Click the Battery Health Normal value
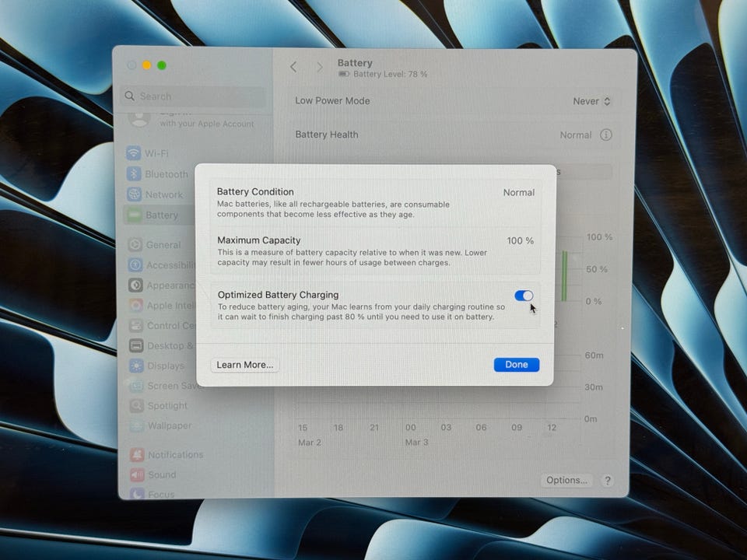Screen dimensions: 747x560 tap(576, 135)
